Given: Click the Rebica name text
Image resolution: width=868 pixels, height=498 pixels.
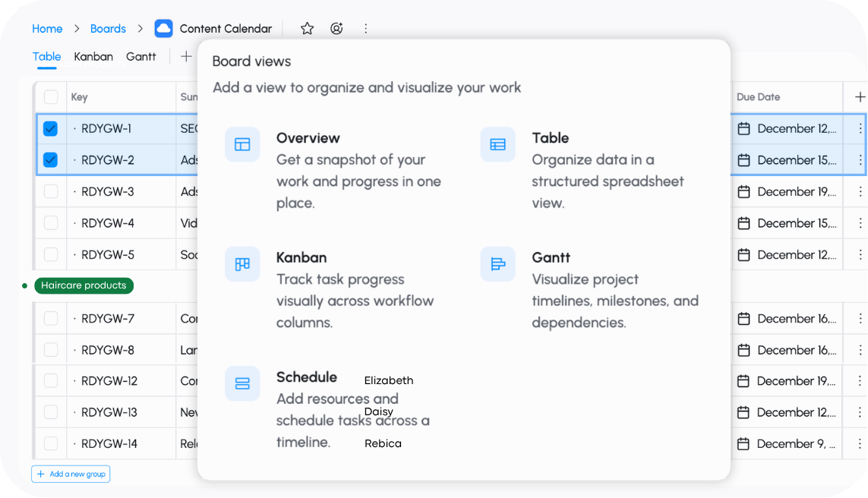Looking at the screenshot, I should (383, 443).
